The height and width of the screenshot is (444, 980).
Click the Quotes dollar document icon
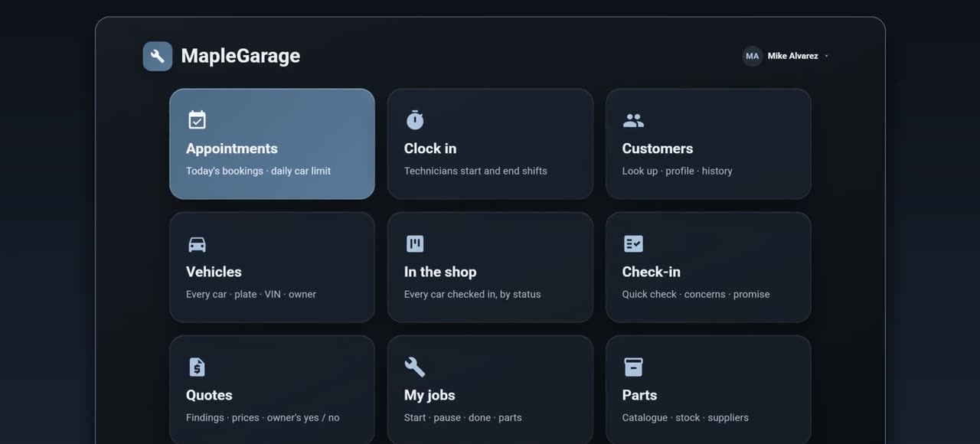197,367
